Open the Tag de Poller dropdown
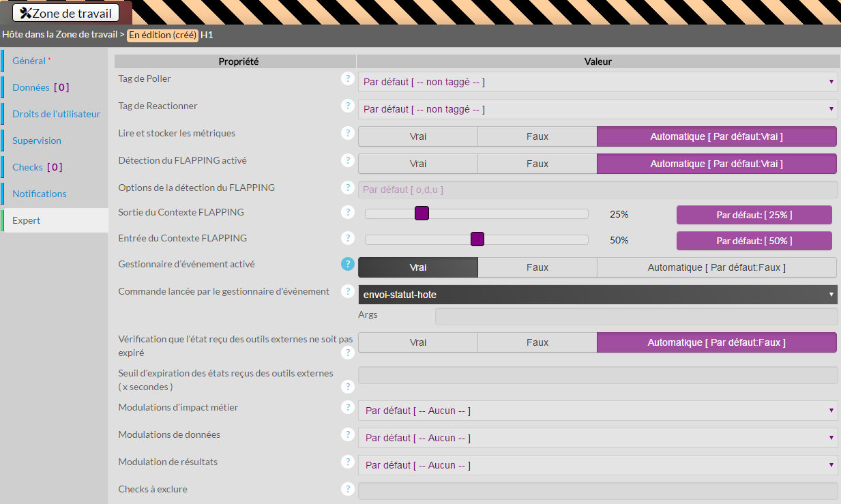Viewport: 841px width, 504px height. point(597,82)
